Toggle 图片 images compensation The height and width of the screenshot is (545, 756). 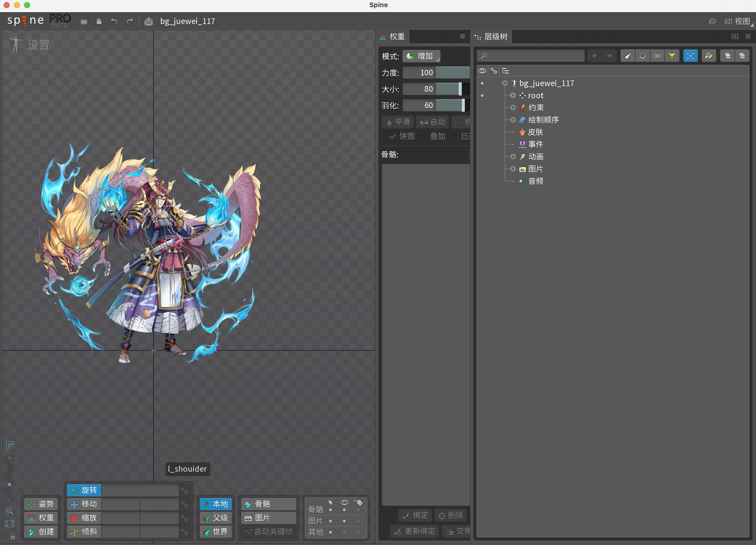pyautogui.click(x=269, y=518)
